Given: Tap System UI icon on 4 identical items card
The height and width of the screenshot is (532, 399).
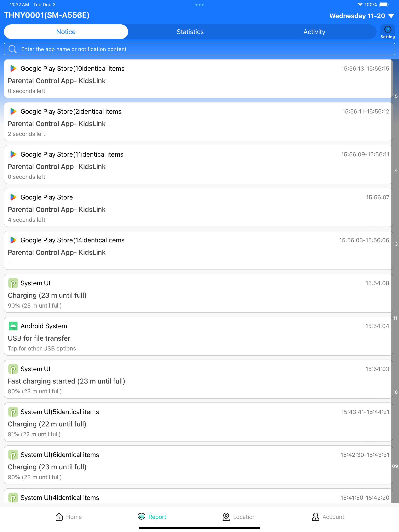Looking at the screenshot, I should coord(13,498).
